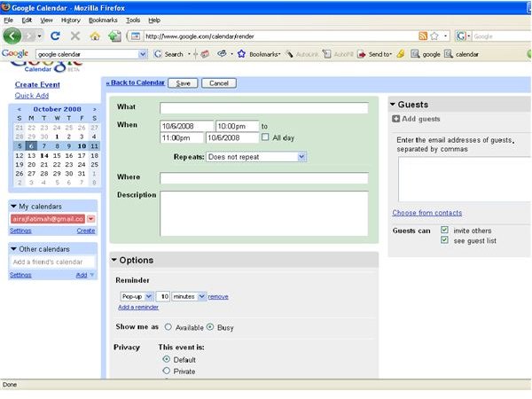Click the Cancel button
This screenshot has height=399, width=532.
[x=219, y=83]
